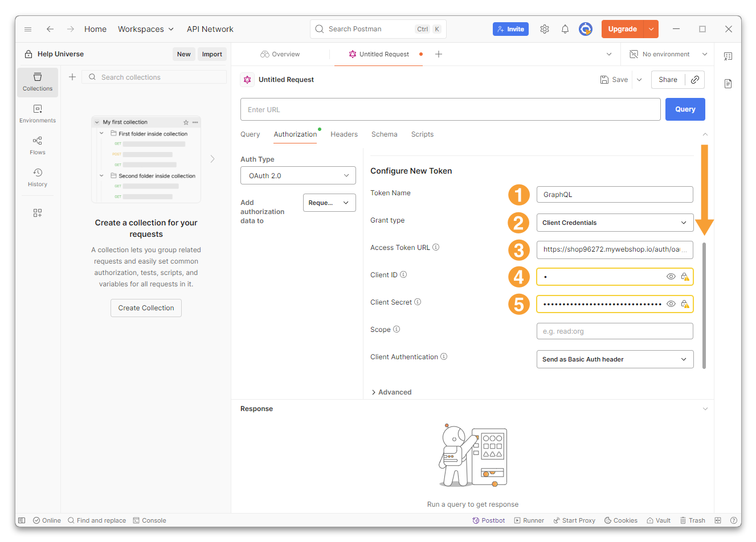Image resolution: width=756 pixels, height=542 pixels.
Task: Add a new collection with the plus icon
Action: pyautogui.click(x=72, y=77)
